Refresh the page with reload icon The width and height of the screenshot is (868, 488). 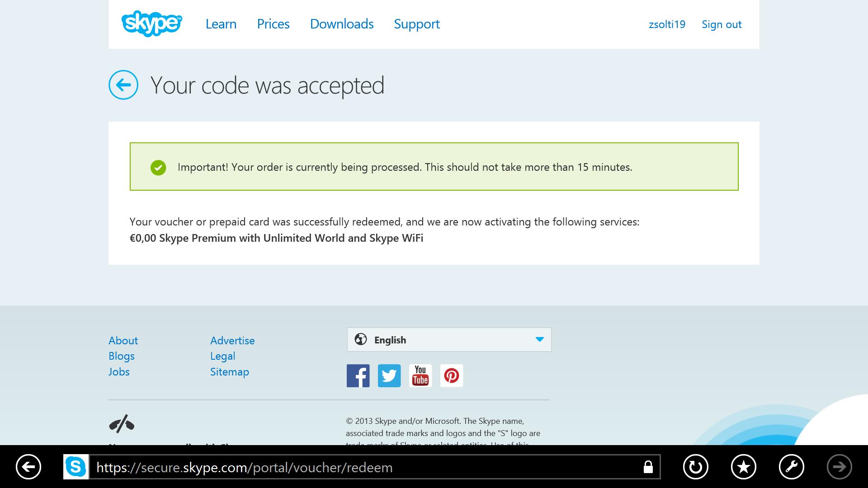[x=695, y=467]
